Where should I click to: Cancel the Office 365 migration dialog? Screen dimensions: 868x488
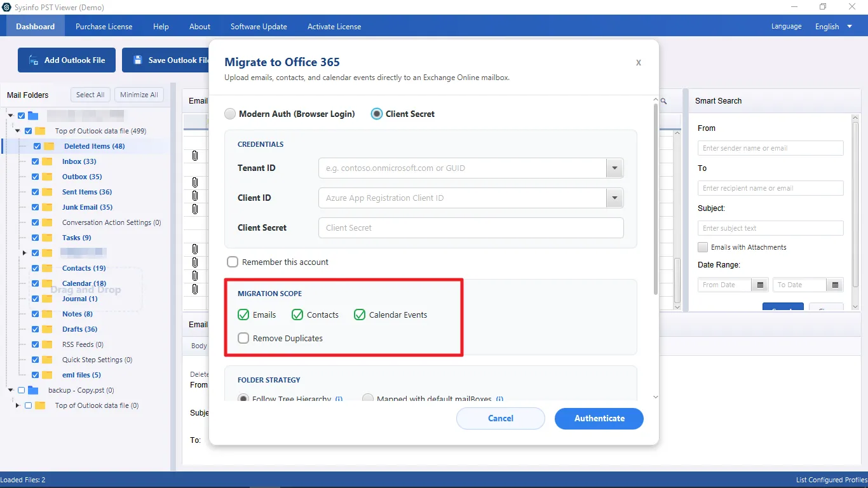501,418
